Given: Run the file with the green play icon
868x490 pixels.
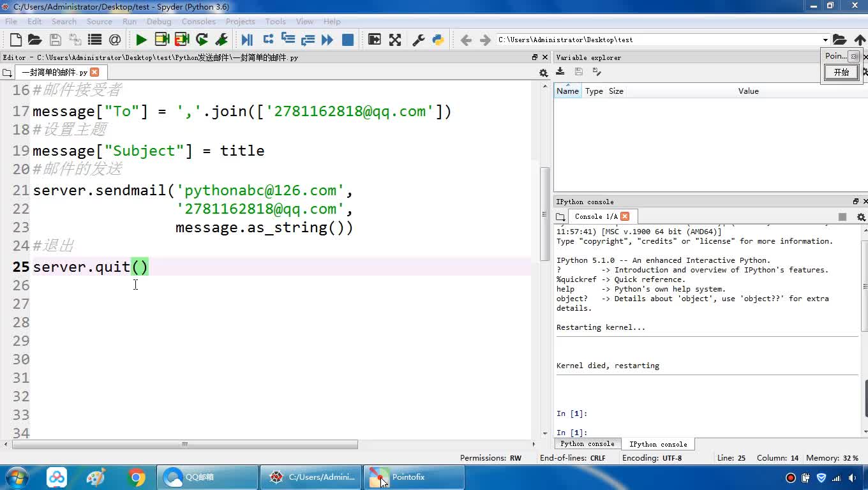Looking at the screenshot, I should click(141, 40).
